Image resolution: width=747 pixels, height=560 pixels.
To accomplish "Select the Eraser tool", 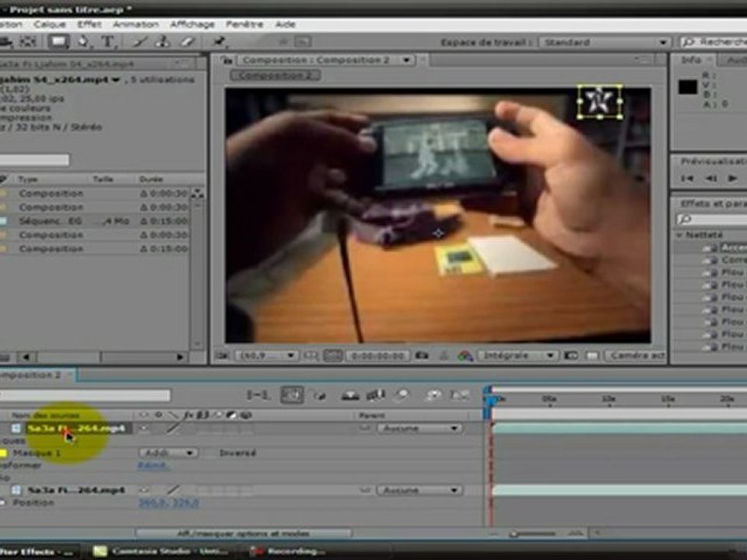I will point(187,42).
